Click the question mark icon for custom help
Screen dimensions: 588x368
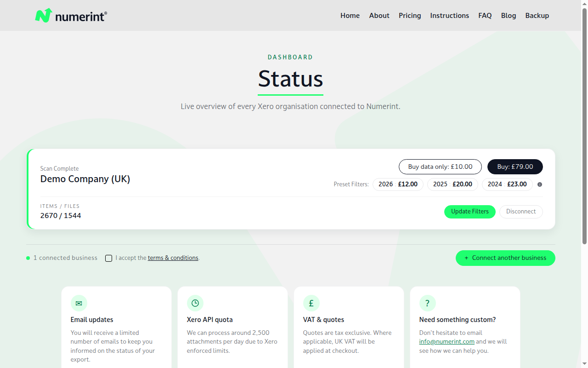pos(427,303)
